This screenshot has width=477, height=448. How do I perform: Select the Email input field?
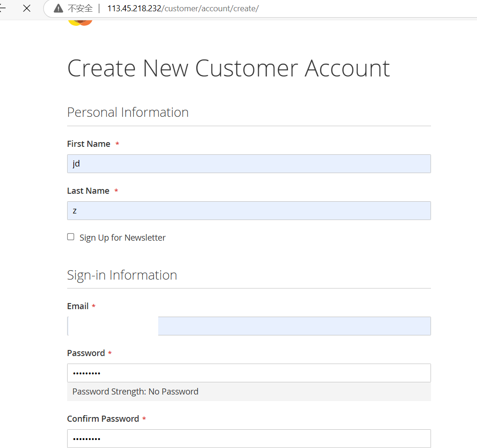click(x=249, y=326)
